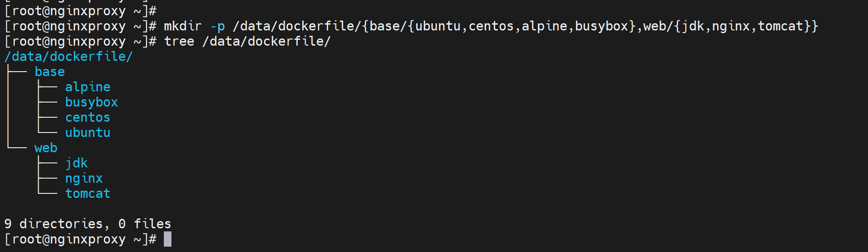Select the centos directory in tree output
Image resolution: width=868 pixels, height=252 pixels.
pos(88,117)
